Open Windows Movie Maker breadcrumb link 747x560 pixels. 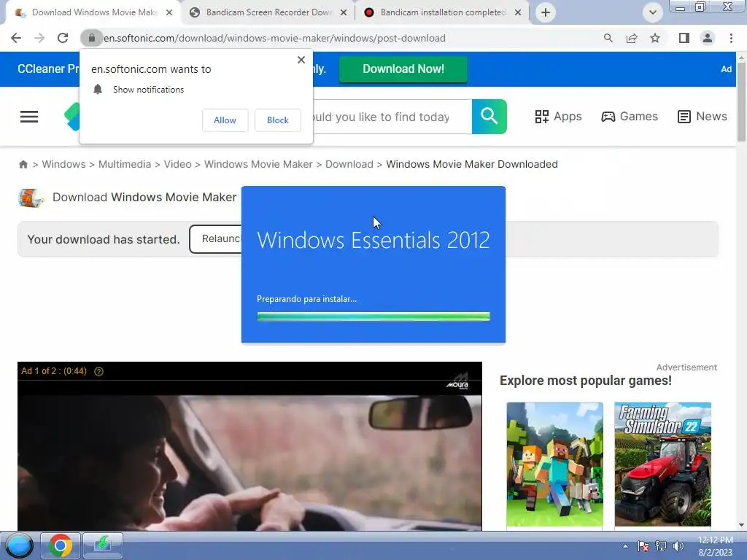[x=258, y=164]
